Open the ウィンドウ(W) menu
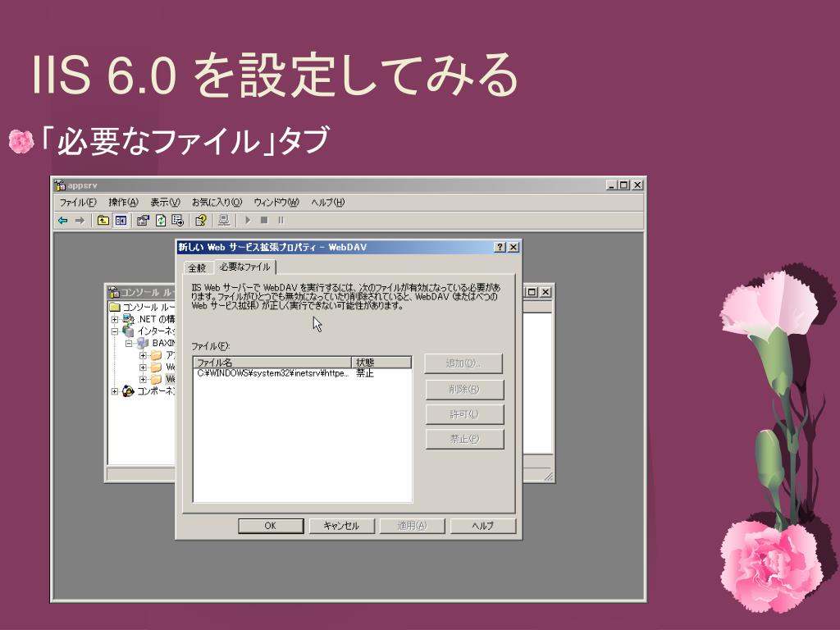This screenshot has height=630, width=840. pos(276,203)
